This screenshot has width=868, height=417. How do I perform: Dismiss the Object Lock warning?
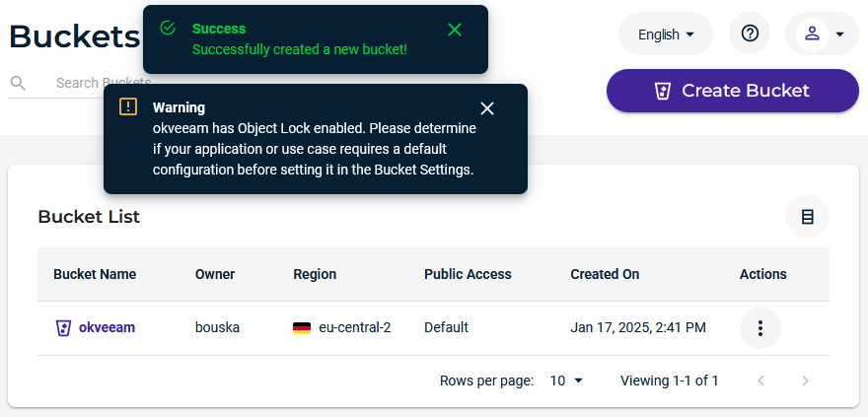click(487, 108)
